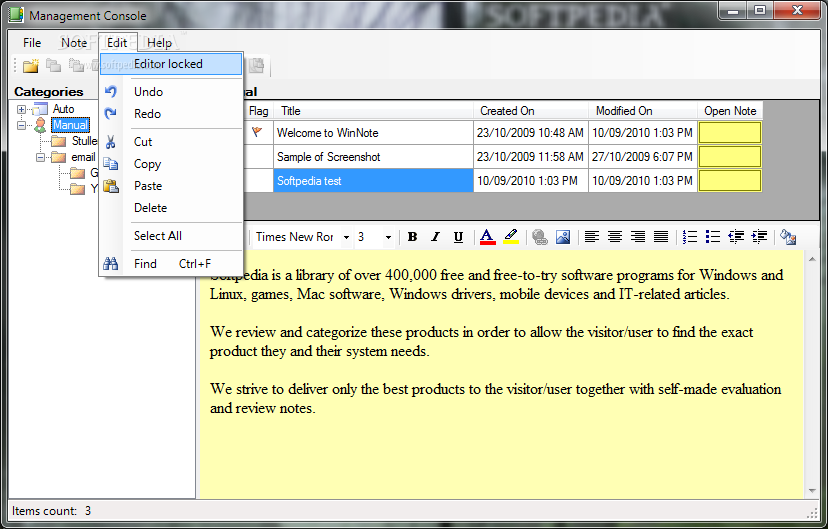828x529 pixels.
Task: Sort notes by the Title column header
Action: tap(373, 111)
